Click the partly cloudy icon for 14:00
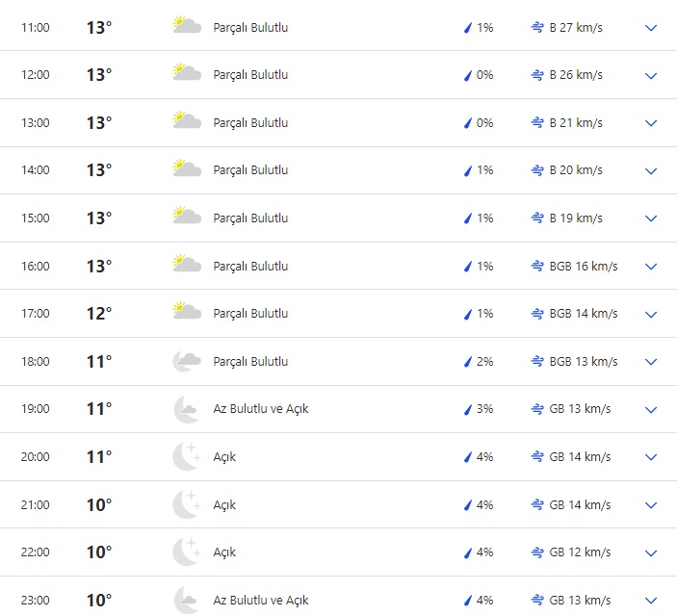The height and width of the screenshot is (616, 677). click(186, 170)
